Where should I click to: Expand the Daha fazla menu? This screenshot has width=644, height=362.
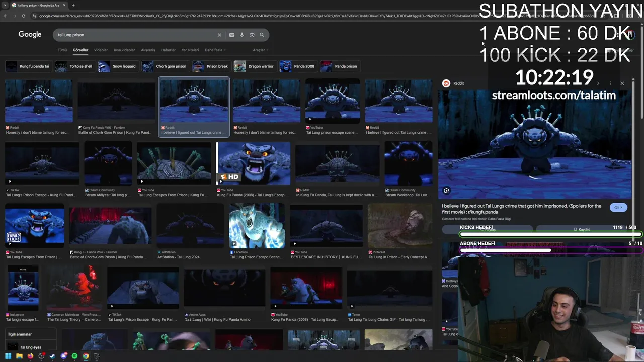click(x=215, y=50)
